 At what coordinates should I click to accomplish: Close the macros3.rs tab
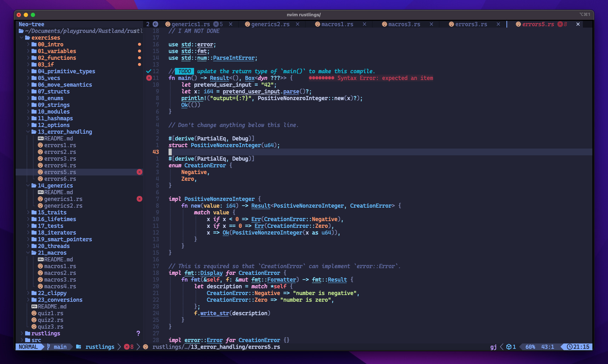click(431, 24)
